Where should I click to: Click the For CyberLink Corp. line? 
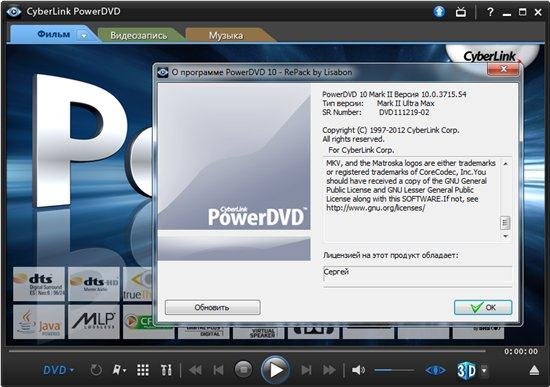click(x=361, y=150)
